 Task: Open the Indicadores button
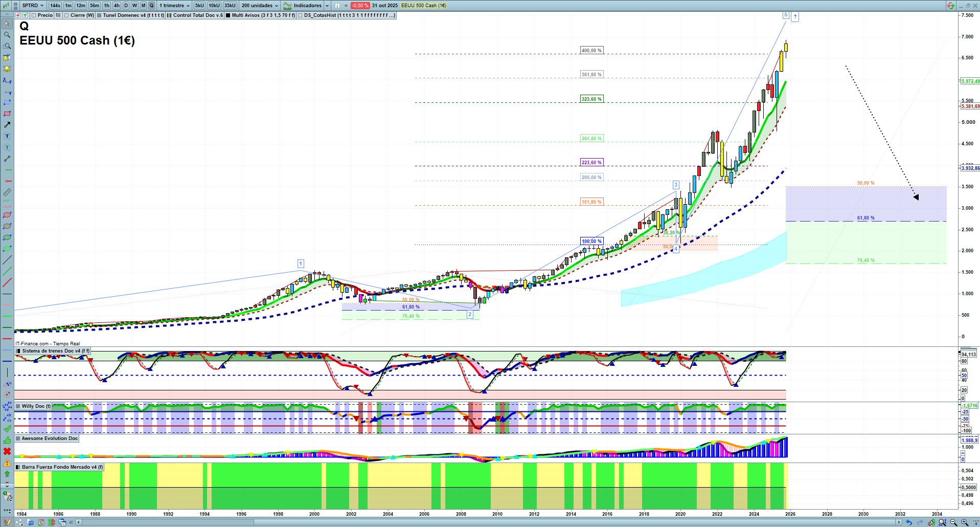[303, 6]
